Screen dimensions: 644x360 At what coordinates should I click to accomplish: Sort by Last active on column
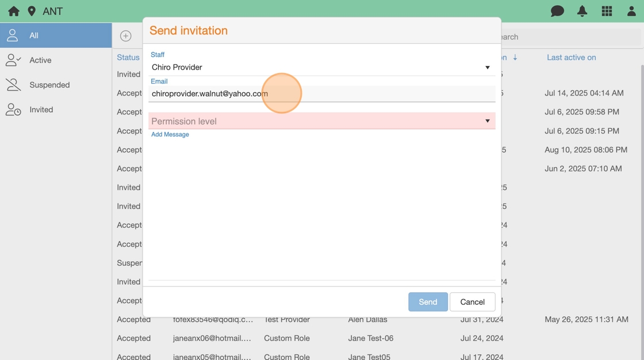(x=571, y=58)
